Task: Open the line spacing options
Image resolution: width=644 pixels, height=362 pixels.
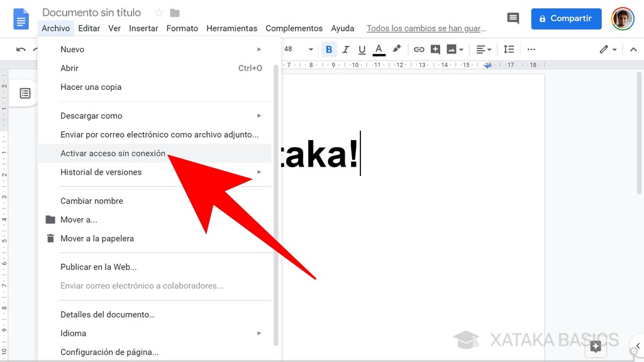Action: click(x=509, y=49)
